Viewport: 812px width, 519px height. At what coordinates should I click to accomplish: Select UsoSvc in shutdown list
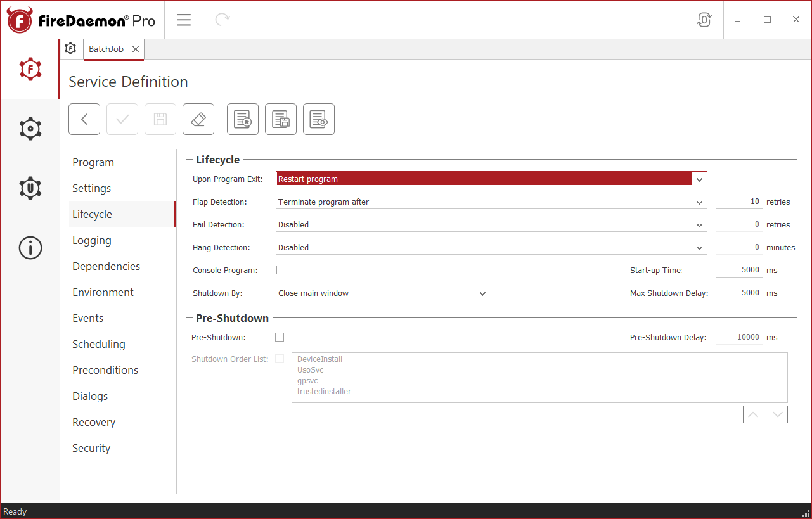(311, 370)
